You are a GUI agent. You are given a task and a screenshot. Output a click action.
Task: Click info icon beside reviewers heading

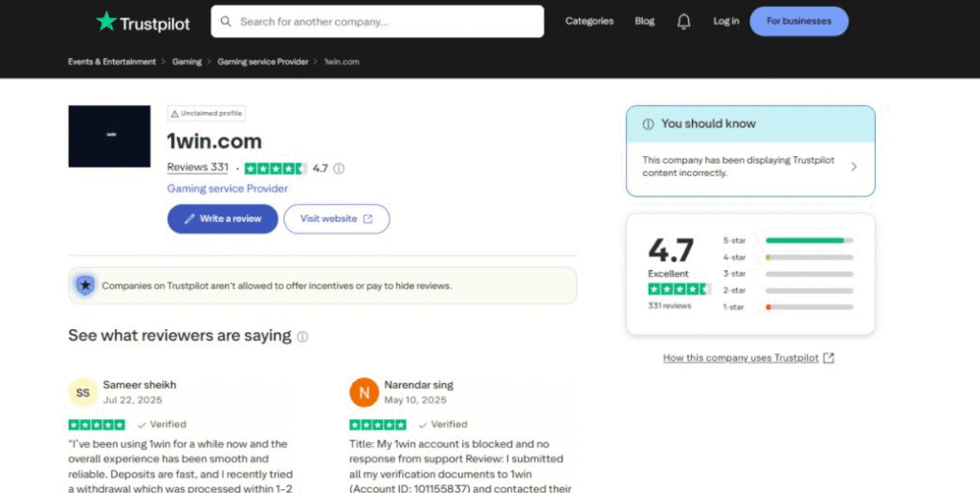click(302, 337)
